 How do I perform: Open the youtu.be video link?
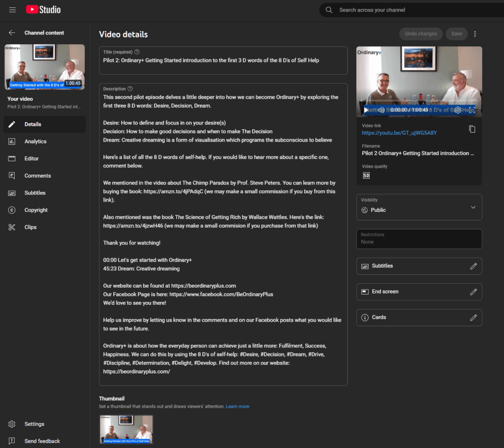[399, 133]
